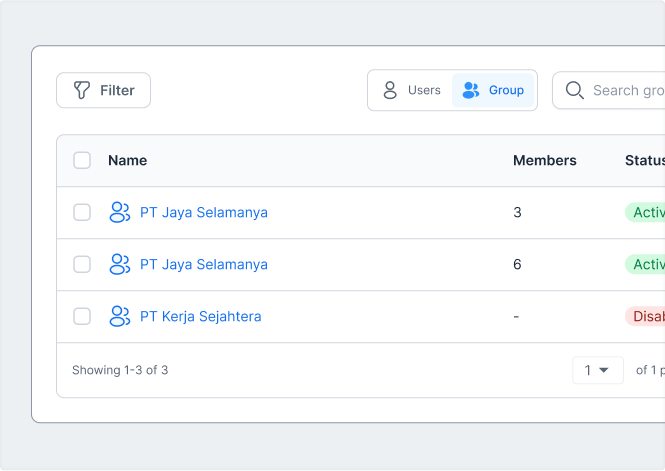Select the checkbox for the 3-member PT Jaya Selamanya row

pyautogui.click(x=82, y=213)
